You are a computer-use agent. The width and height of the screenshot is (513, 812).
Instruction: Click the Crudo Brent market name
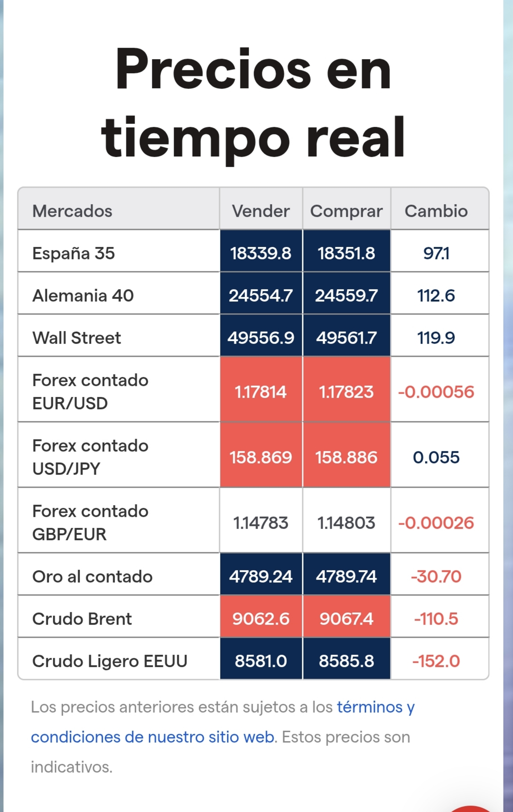pyautogui.click(x=82, y=619)
